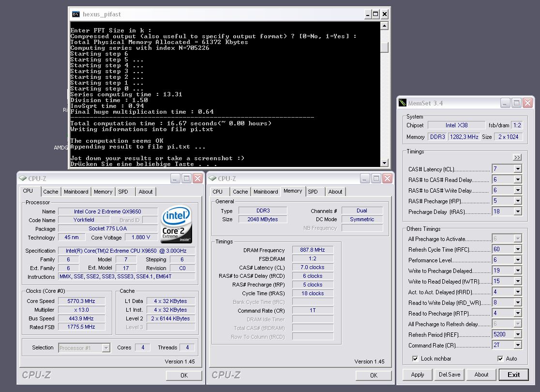Click the Bus Speed value 443.9 MHz
The image size is (540, 392).
[81, 318]
